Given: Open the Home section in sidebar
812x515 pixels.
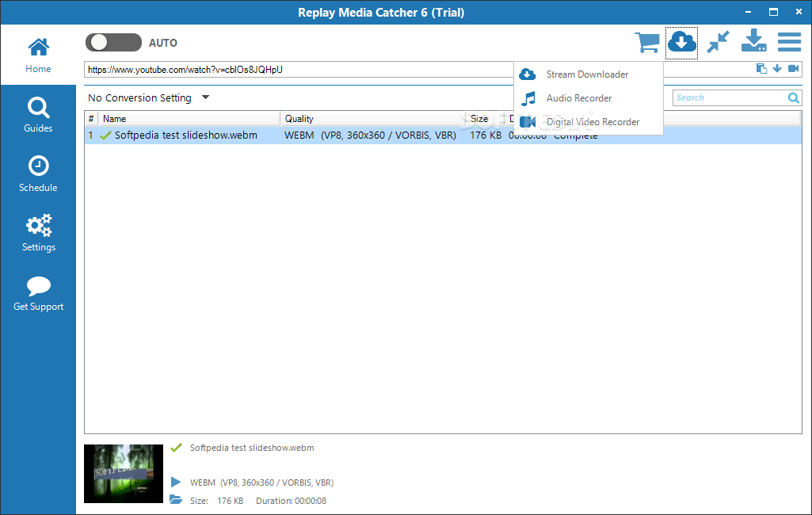Looking at the screenshot, I should click(x=38, y=55).
